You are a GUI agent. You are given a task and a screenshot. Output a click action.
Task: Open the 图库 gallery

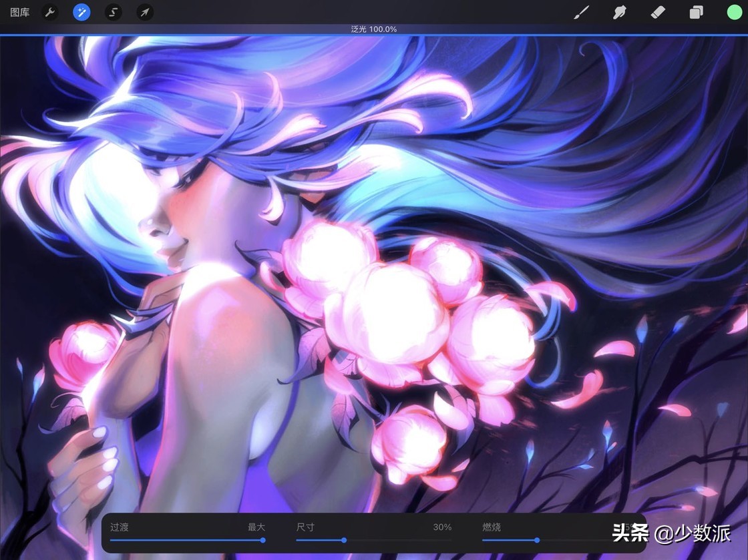(x=19, y=13)
